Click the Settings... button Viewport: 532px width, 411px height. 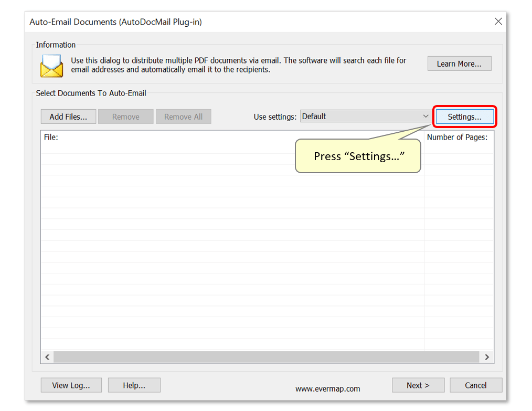[x=464, y=117]
